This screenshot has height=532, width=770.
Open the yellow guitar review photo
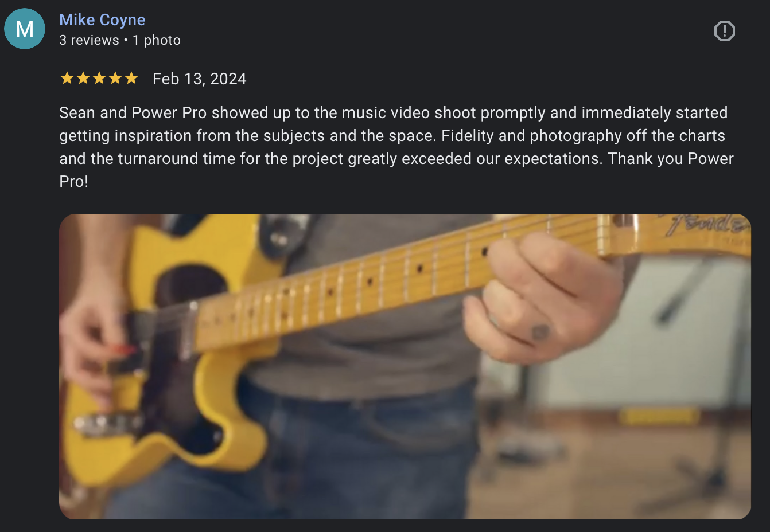[x=405, y=367]
